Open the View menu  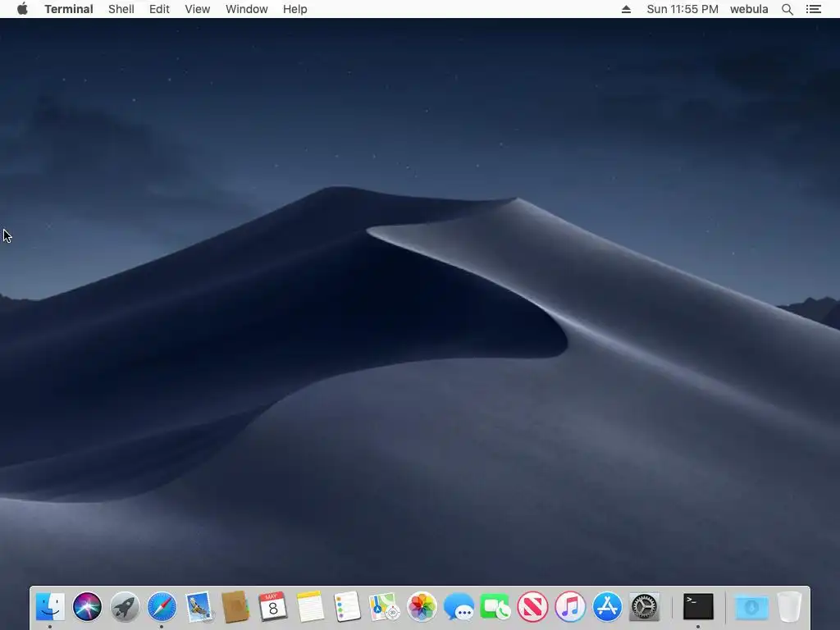point(197,9)
